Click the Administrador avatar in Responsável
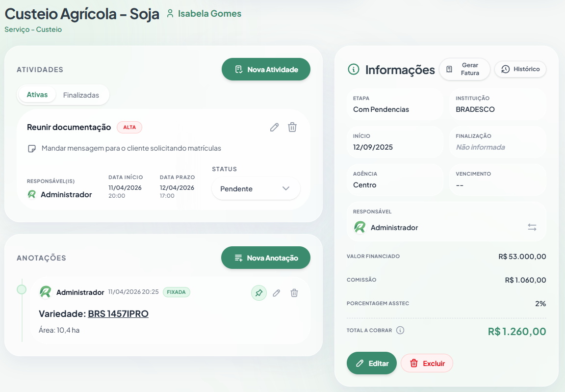 (x=360, y=227)
